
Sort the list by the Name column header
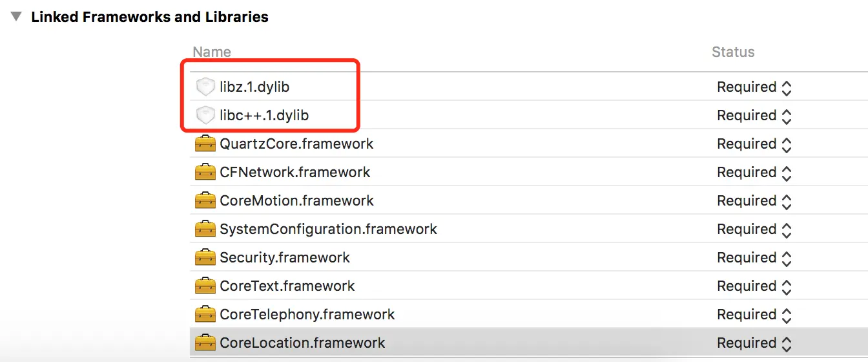click(212, 52)
